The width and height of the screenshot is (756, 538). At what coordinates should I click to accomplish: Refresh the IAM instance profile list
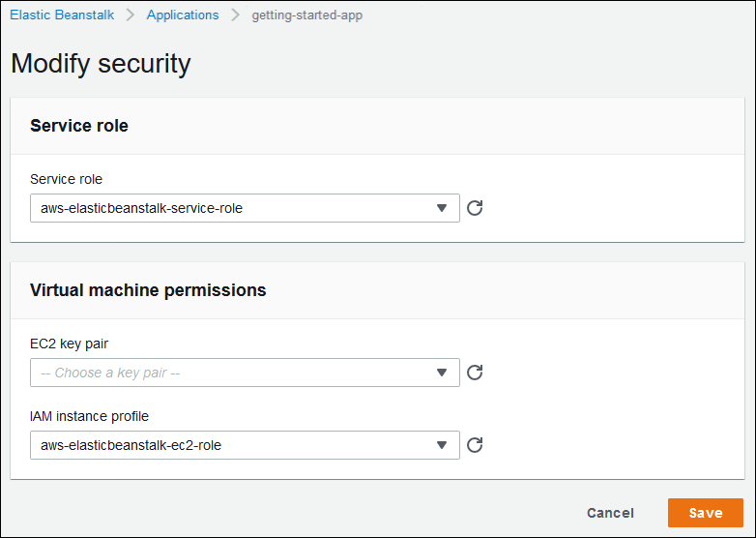pyautogui.click(x=475, y=445)
